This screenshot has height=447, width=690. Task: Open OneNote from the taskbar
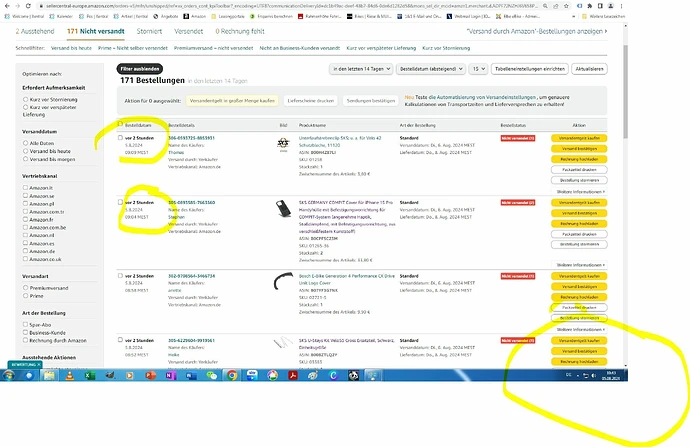(x=171, y=375)
